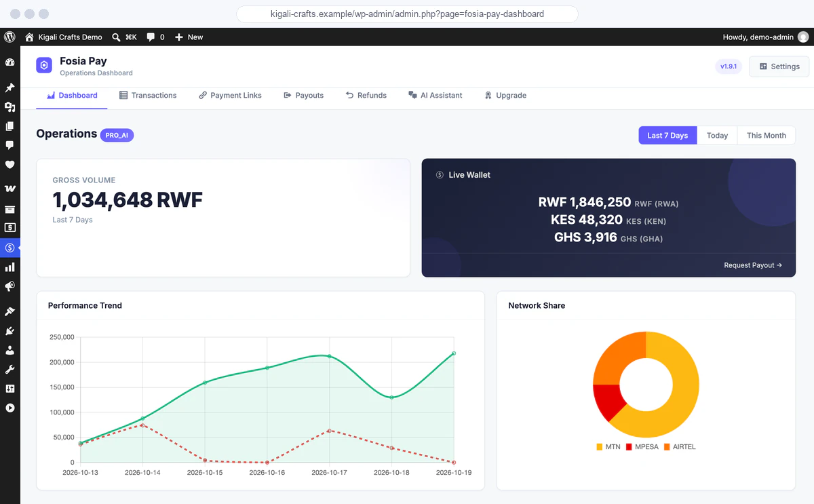The height and width of the screenshot is (504, 814).
Task: Click the browser address bar
Action: pyautogui.click(x=407, y=14)
